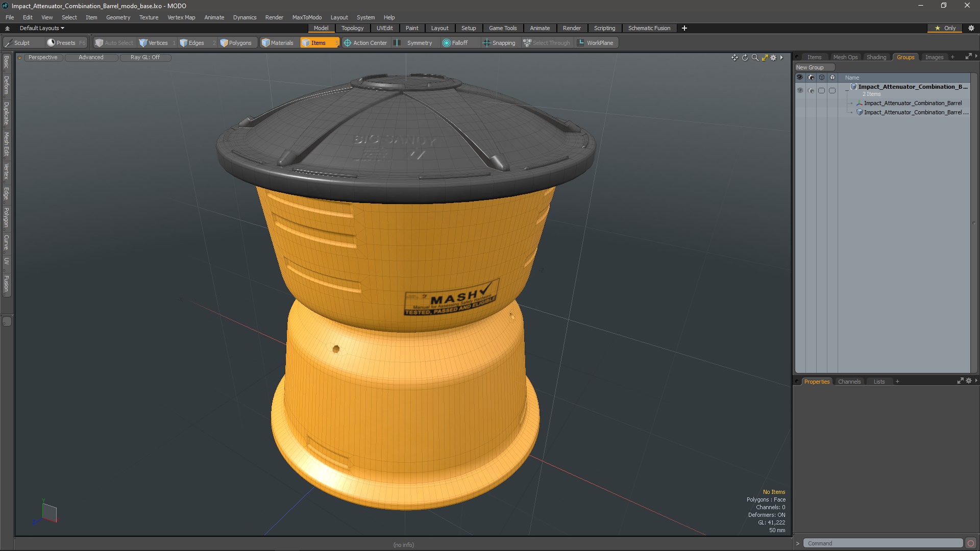Image resolution: width=980 pixels, height=551 pixels.
Task: Click viewport pan (move) icon
Action: pyautogui.click(x=734, y=58)
